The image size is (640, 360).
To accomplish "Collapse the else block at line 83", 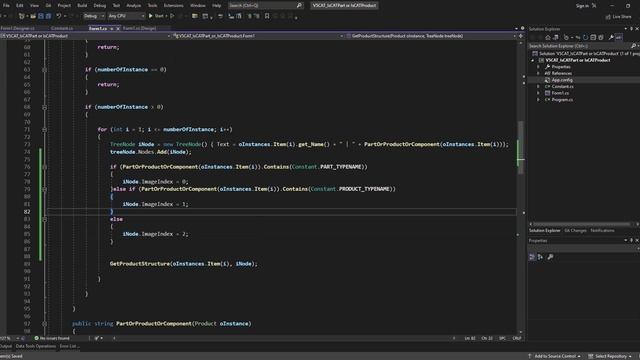I will (44, 219).
